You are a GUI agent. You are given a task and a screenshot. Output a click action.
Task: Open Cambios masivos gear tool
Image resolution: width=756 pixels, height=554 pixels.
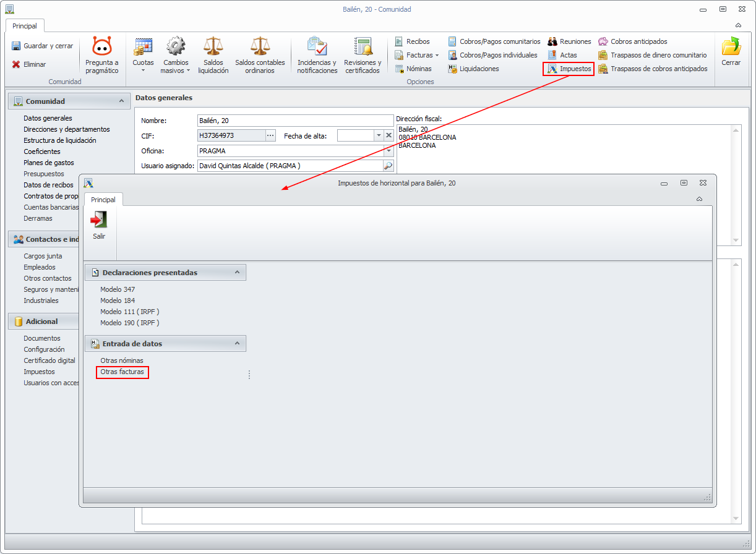pos(176,56)
